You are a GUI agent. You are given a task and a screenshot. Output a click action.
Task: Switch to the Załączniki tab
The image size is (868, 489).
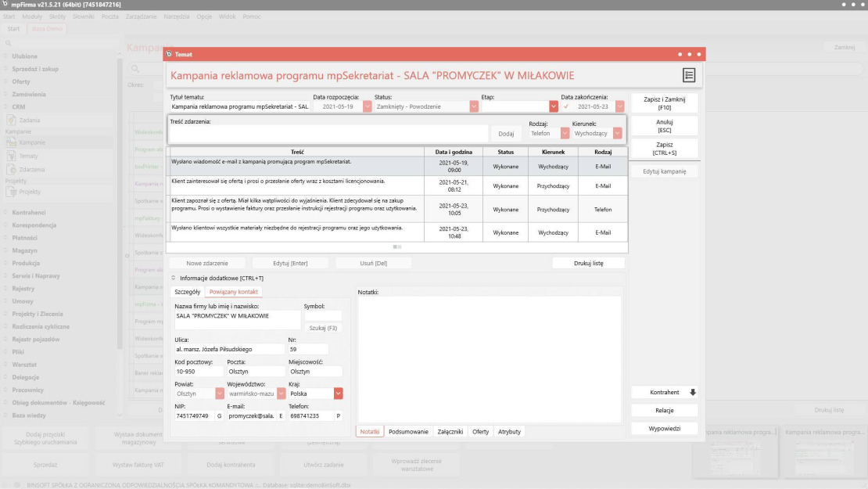450,431
